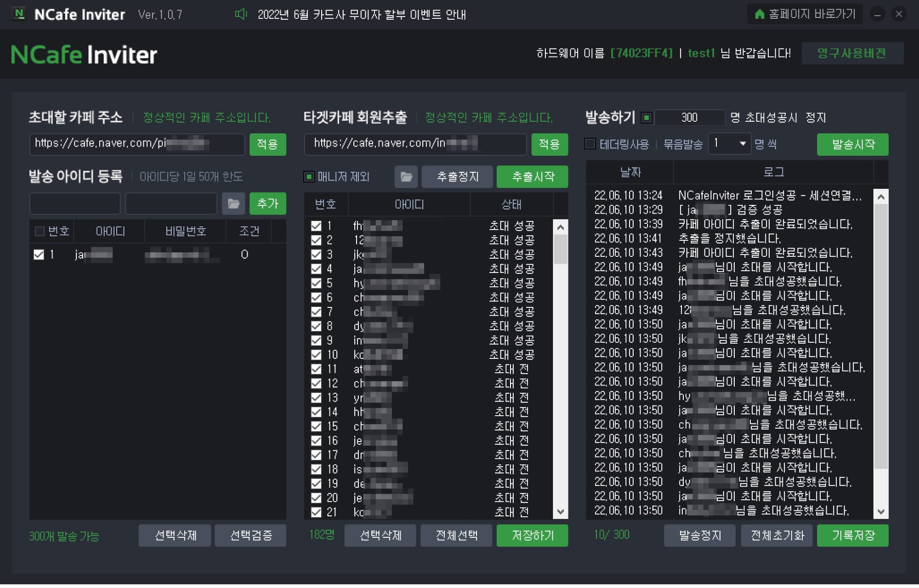Image resolution: width=919 pixels, height=588 pixels.
Task: Uncheck member row 1 checkbox
Action: 316,226
